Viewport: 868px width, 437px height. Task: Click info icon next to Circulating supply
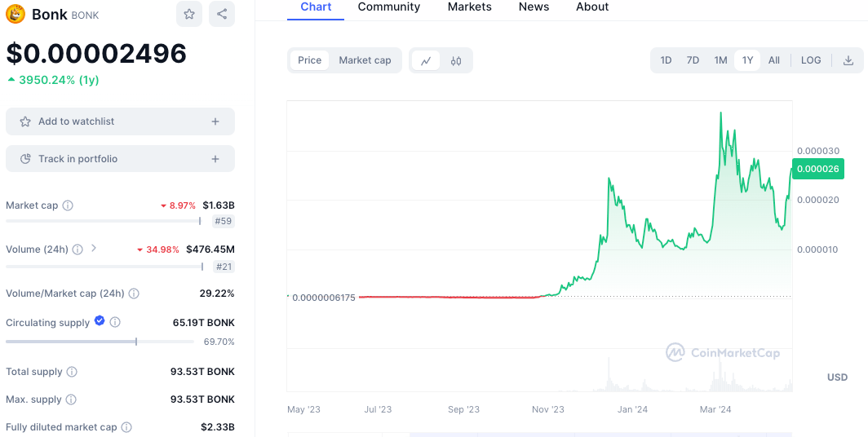(x=114, y=322)
